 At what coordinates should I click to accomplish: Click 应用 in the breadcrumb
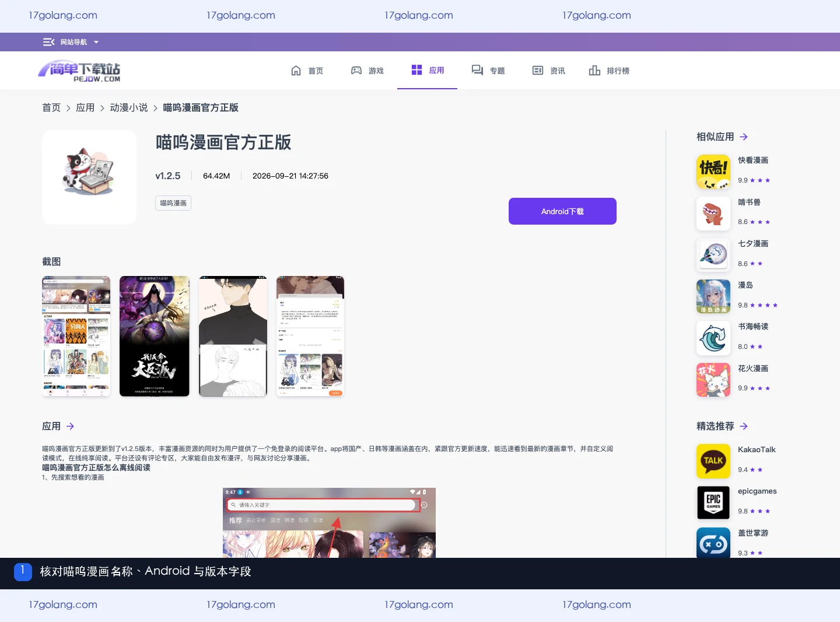[x=85, y=107]
